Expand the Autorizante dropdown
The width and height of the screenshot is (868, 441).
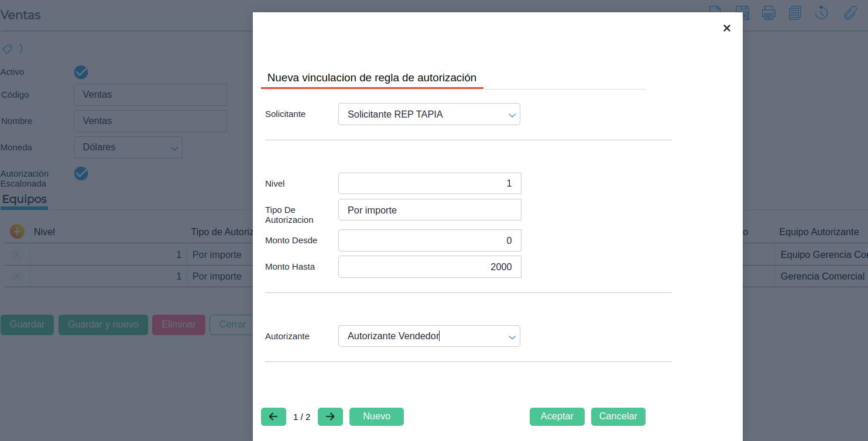429,336
